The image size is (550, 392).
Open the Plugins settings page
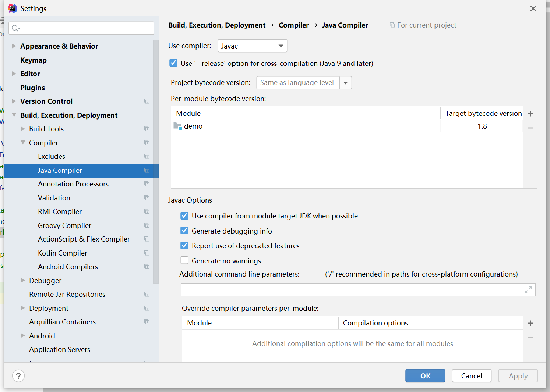tap(32, 88)
